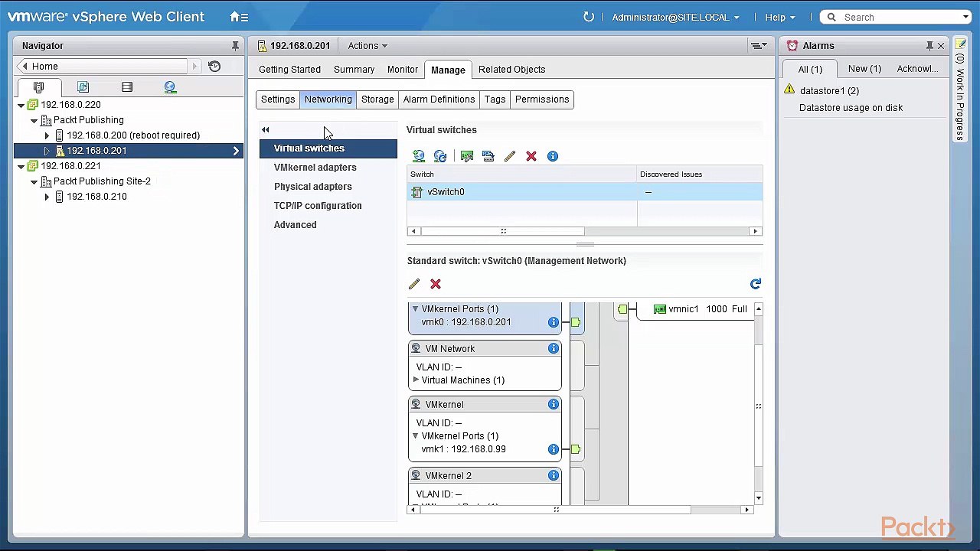Click info icon for vmk1 port
Viewport: 980px width, 551px height.
pos(553,449)
